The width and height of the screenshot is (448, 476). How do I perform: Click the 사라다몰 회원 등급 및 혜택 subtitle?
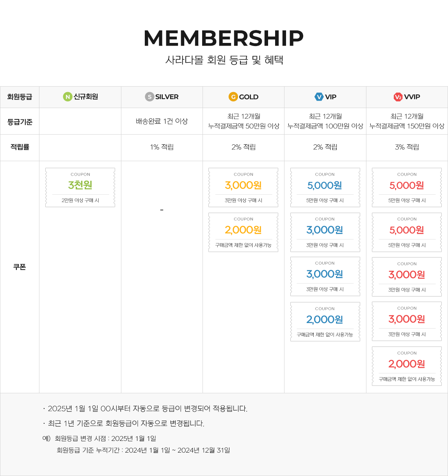[224, 60]
